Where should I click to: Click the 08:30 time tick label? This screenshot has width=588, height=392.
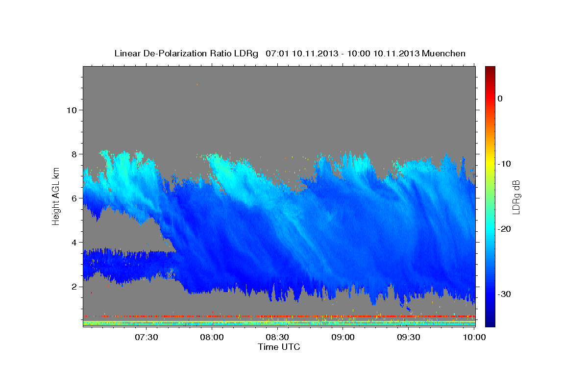point(278,338)
